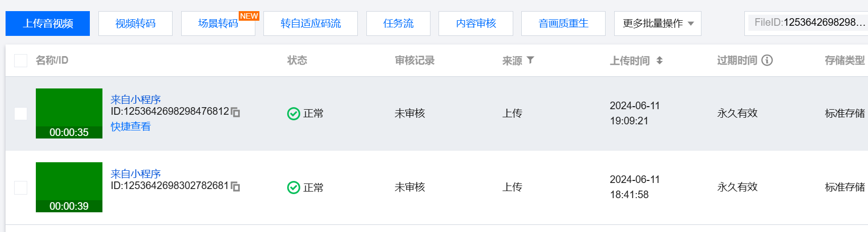Tick the select-all checkbox in the table header
868x232 pixels.
[21, 61]
